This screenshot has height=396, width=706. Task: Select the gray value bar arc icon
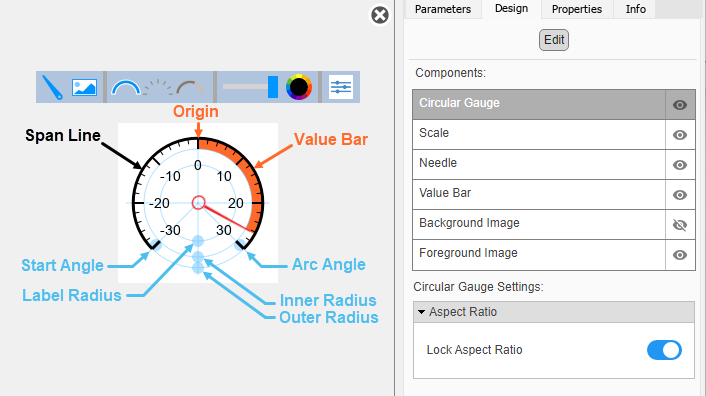(190, 87)
